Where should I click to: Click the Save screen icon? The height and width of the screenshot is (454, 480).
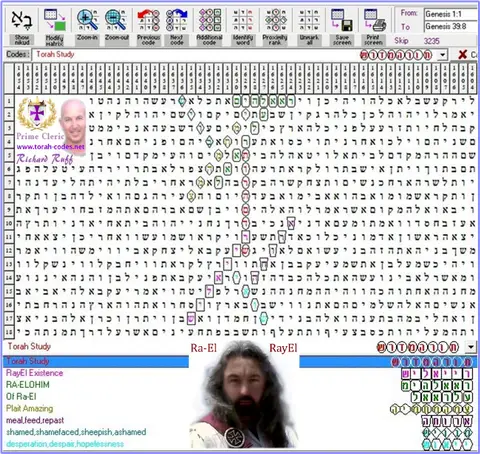(x=342, y=20)
